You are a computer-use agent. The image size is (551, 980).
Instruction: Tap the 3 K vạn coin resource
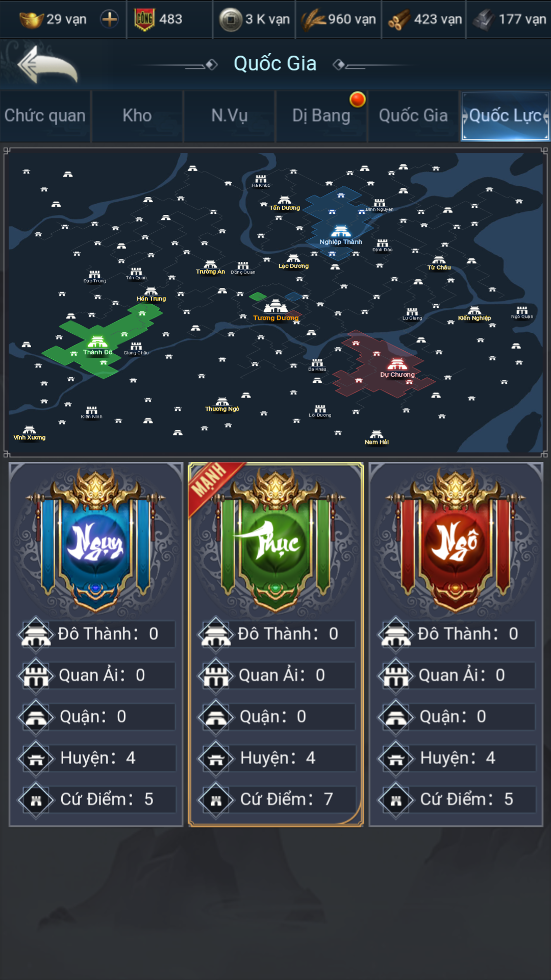click(x=254, y=19)
